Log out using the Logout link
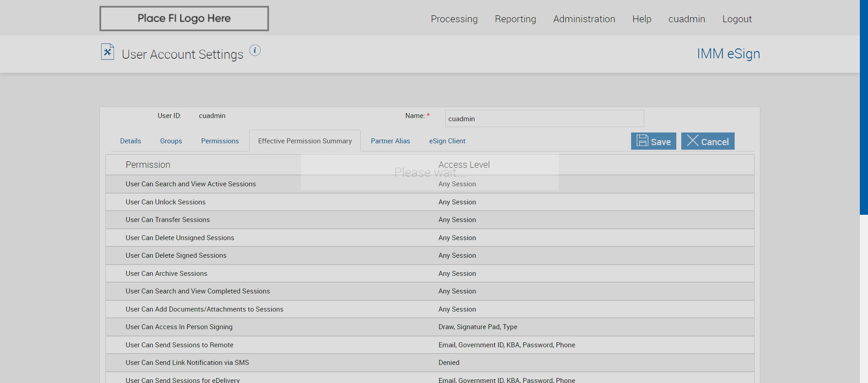 [737, 19]
